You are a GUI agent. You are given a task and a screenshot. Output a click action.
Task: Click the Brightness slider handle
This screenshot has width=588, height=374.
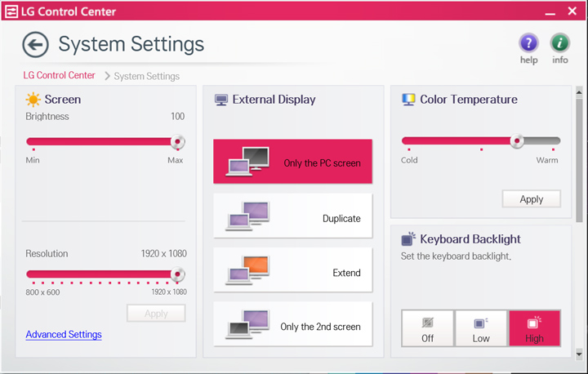click(178, 142)
